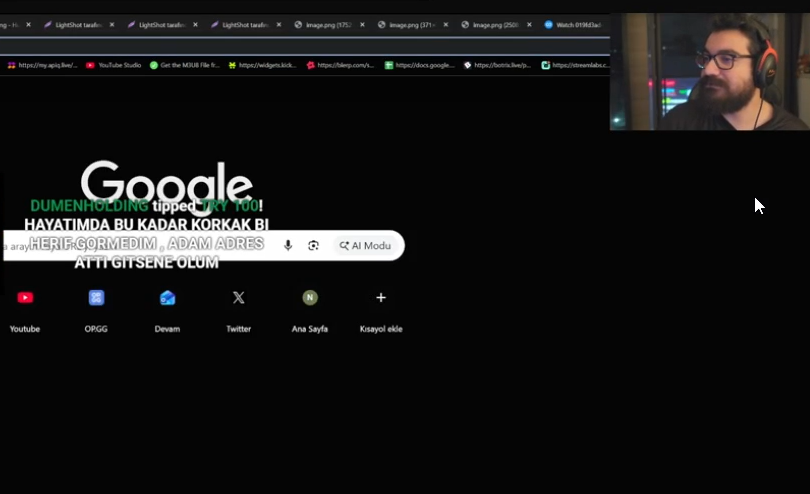Open the Twitter shortcut tile
This screenshot has height=494, width=810.
click(238, 310)
